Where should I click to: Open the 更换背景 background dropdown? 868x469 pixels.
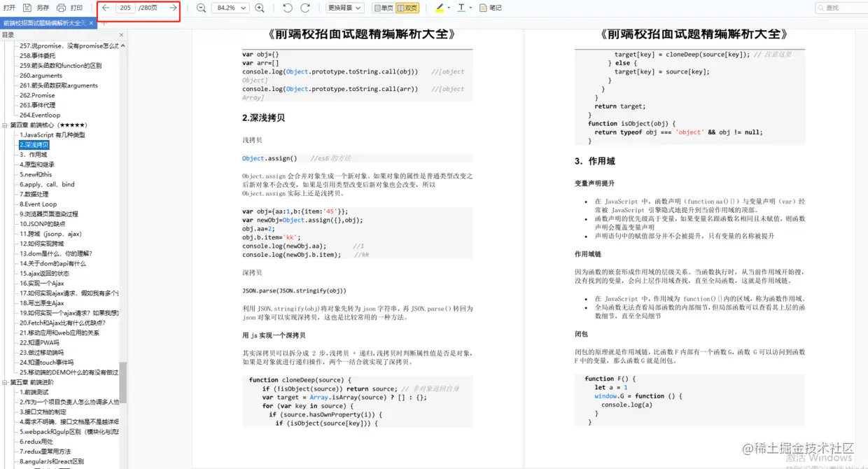point(345,8)
